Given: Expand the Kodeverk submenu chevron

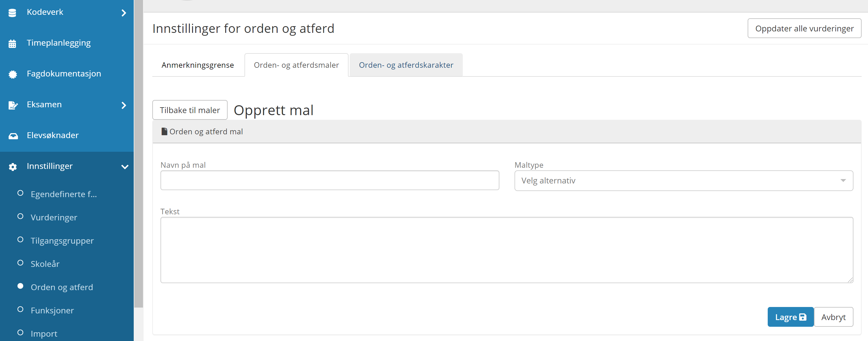Looking at the screenshot, I should click(x=124, y=13).
